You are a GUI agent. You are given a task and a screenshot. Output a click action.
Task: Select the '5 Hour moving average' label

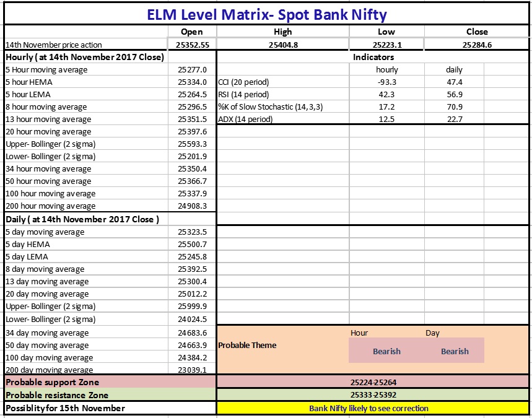pyautogui.click(x=46, y=69)
